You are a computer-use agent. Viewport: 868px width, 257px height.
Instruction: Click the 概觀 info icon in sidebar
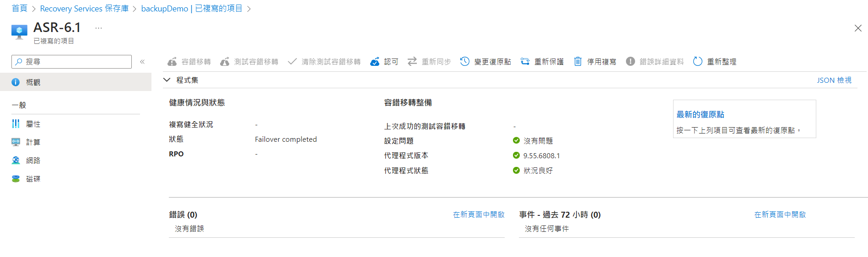[x=16, y=82]
